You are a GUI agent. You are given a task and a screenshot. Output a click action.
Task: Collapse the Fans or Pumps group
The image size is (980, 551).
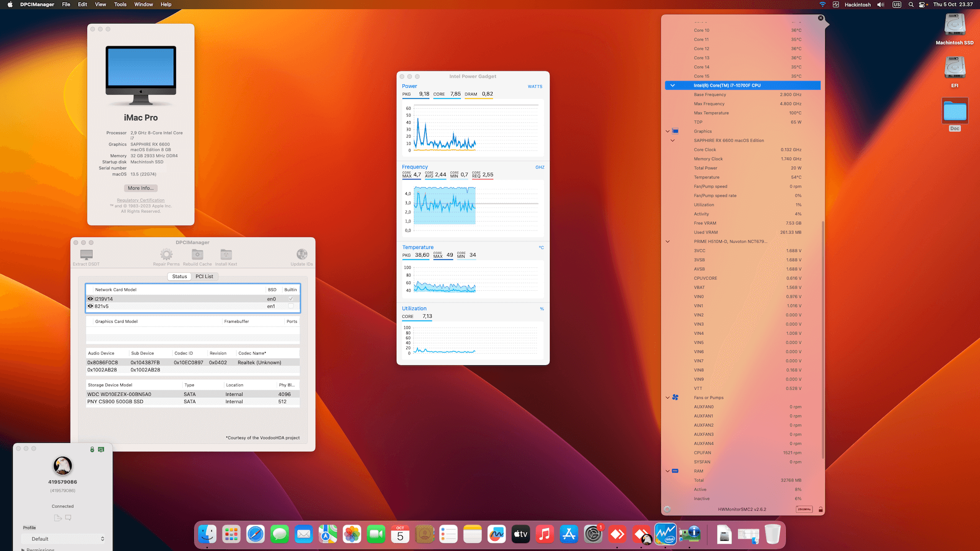click(668, 397)
